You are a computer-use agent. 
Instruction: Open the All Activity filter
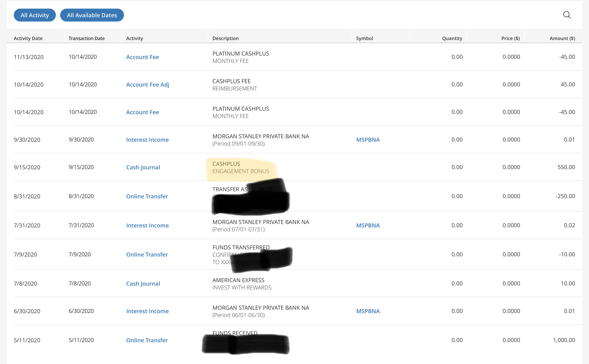point(35,15)
